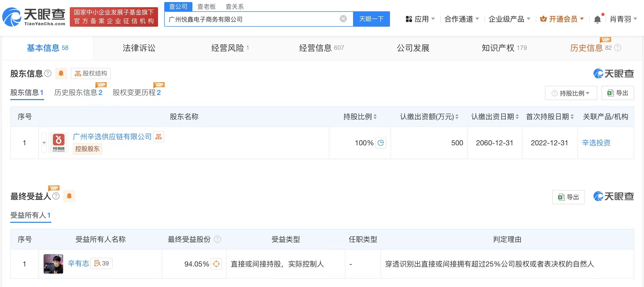Image resolution: width=644 pixels, height=287 pixels.
Task: Click the question mark beside 最终受益股份
Action: 217,239
